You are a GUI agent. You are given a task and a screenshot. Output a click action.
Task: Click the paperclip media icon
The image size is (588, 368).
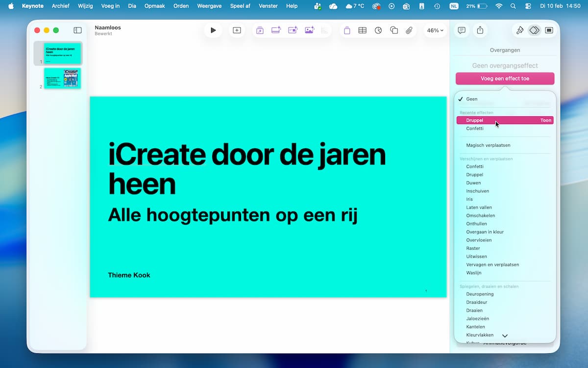409,30
